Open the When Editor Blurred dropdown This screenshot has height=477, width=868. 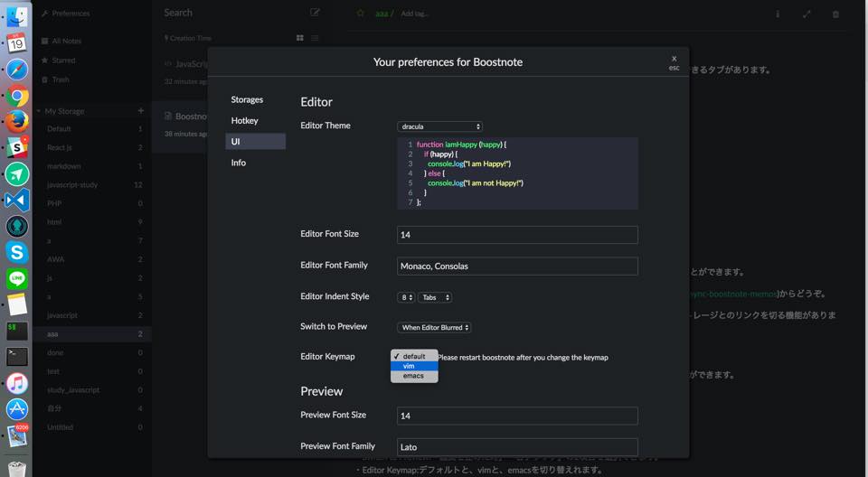(x=434, y=328)
